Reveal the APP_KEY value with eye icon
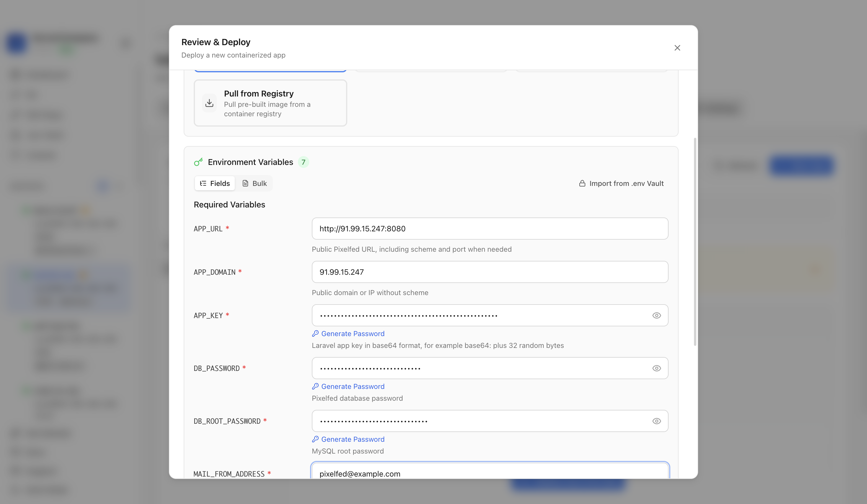The width and height of the screenshot is (867, 504). 656,315
